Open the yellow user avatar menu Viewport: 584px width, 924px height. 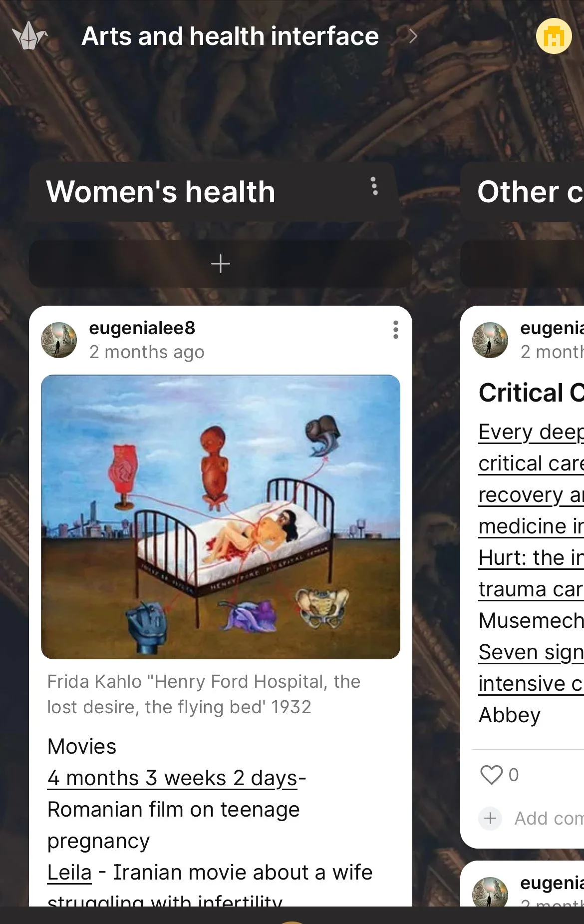pos(554,36)
